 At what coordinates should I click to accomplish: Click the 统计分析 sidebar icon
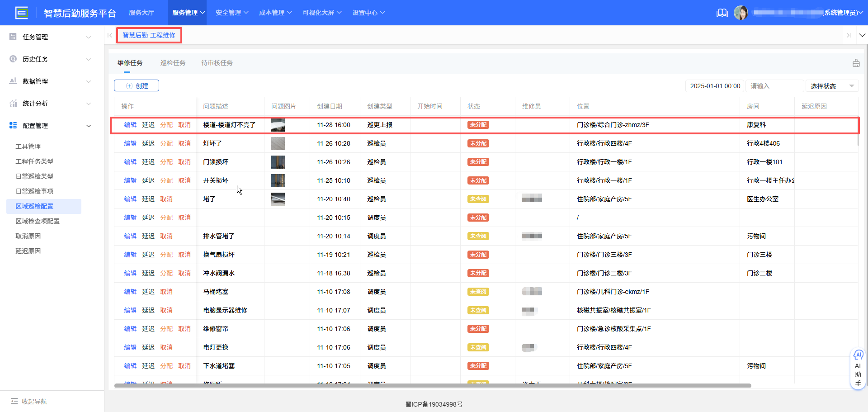pyautogui.click(x=13, y=103)
